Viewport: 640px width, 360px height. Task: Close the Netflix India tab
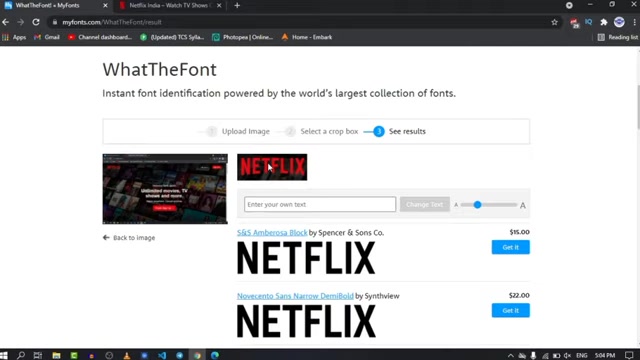coord(219,5)
